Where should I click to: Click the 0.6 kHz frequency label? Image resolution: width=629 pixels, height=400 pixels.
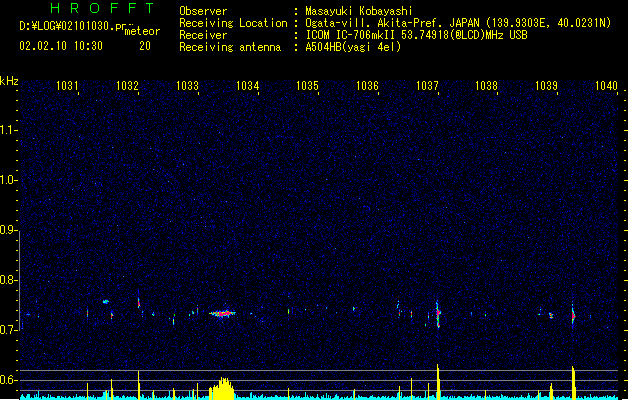(8, 380)
